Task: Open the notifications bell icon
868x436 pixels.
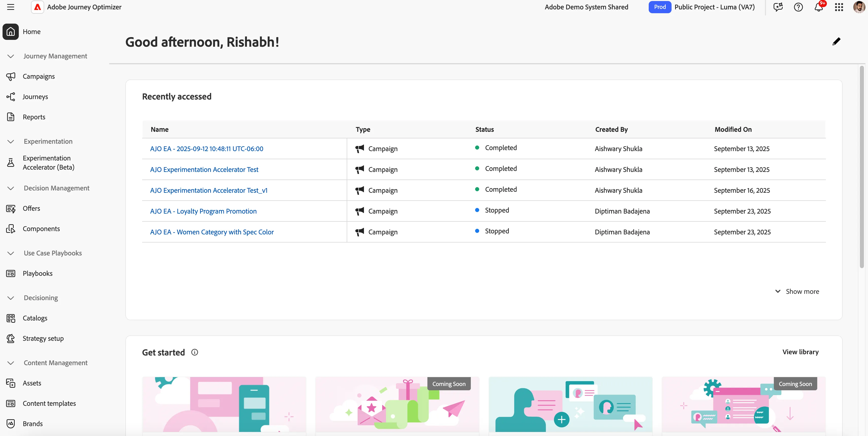Action: coord(819,7)
